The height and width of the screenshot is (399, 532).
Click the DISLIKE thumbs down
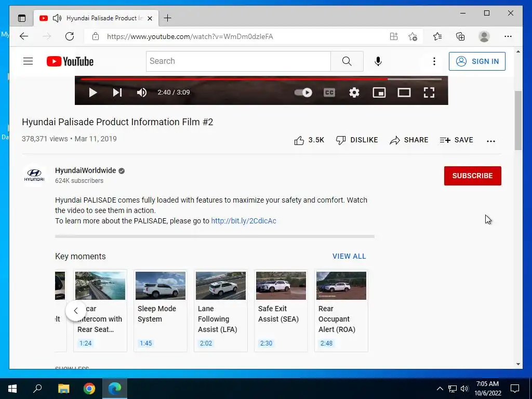click(356, 140)
